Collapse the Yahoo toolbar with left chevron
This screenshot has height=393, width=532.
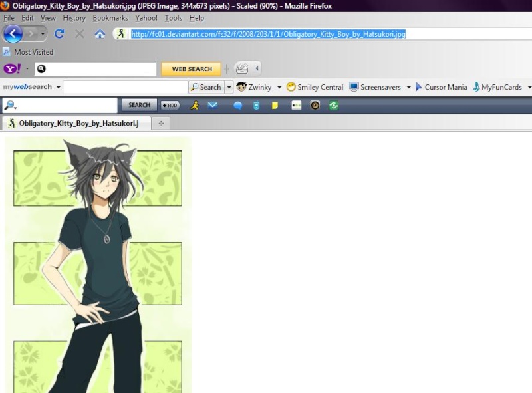click(x=257, y=69)
